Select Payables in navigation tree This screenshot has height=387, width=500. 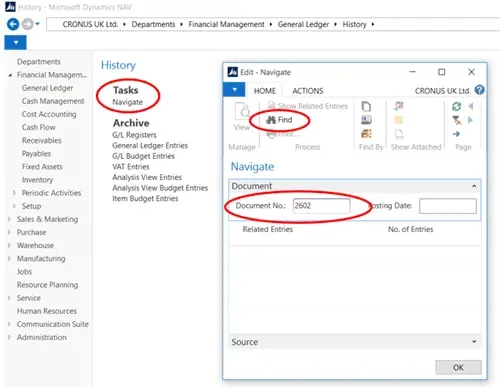point(36,154)
